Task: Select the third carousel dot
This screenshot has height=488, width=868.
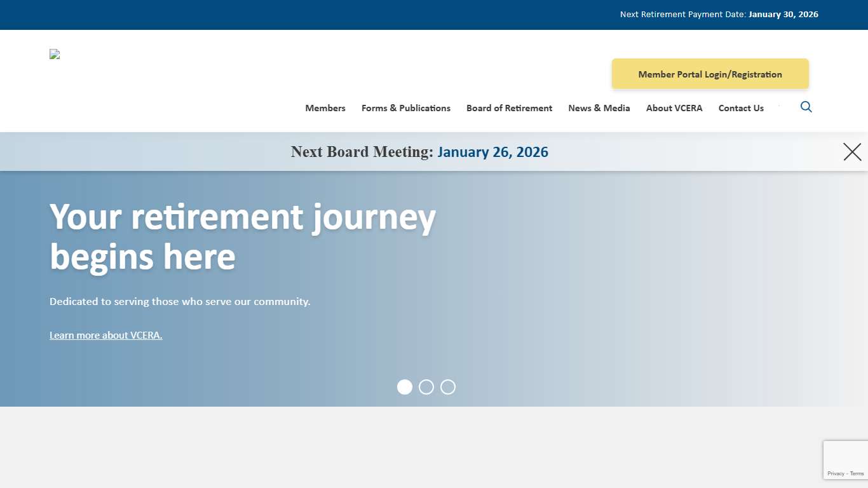Action: click(448, 387)
